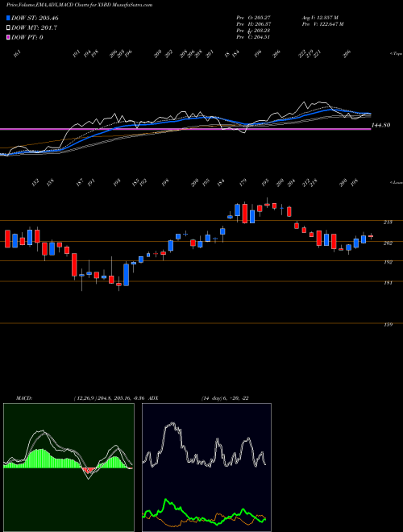This screenshot has width=403, height=532.
Task: Open the green MACD histogram panel
Action: [x=69, y=468]
